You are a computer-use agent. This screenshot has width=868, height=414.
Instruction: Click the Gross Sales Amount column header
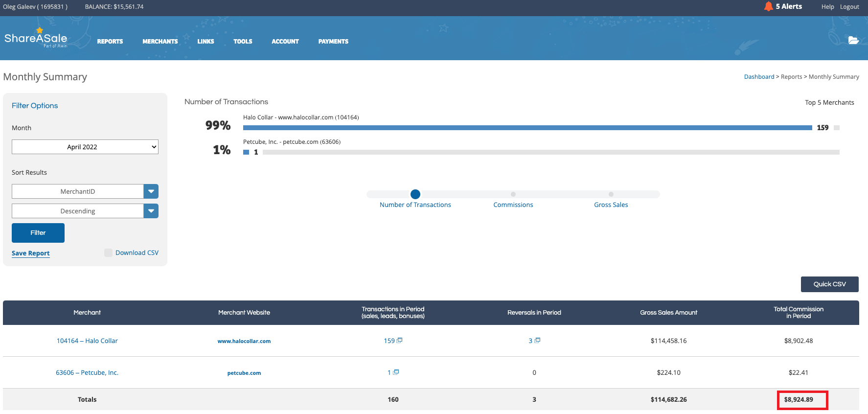669,313
